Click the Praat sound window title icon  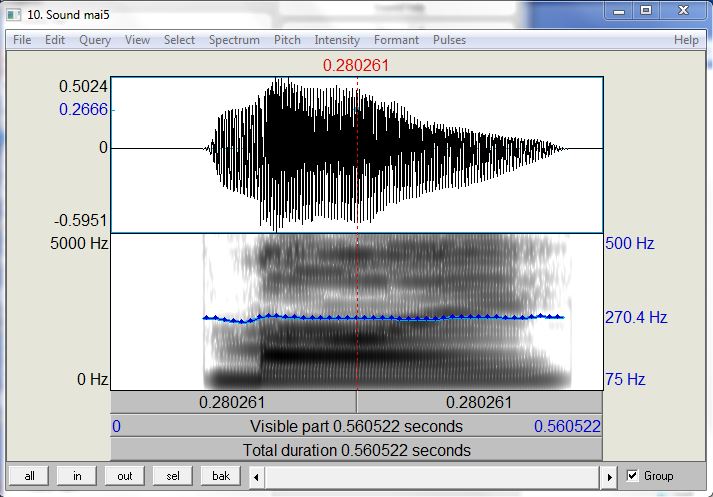pos(14,15)
